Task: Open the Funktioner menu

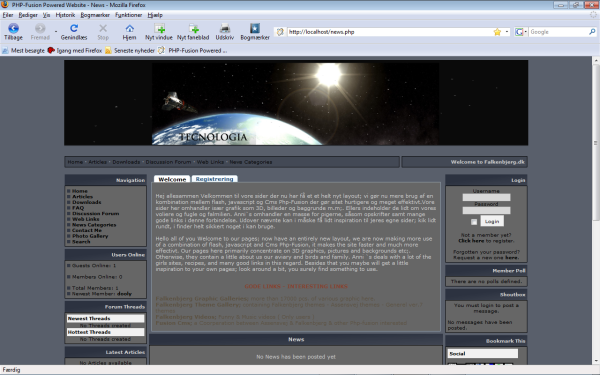Action: tap(129, 15)
